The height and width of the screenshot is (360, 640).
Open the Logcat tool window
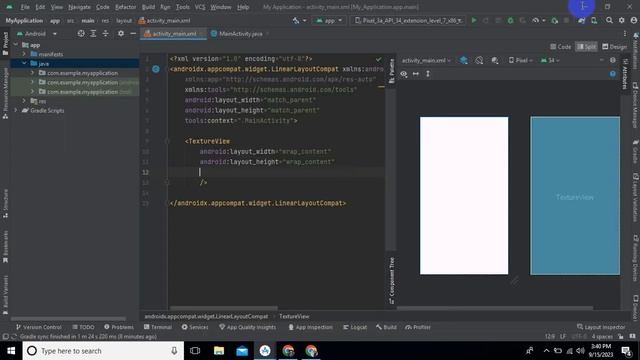[x=355, y=327]
